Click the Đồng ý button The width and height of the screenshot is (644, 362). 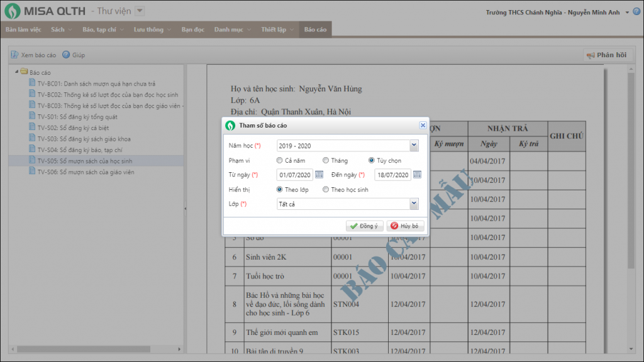[x=364, y=226]
